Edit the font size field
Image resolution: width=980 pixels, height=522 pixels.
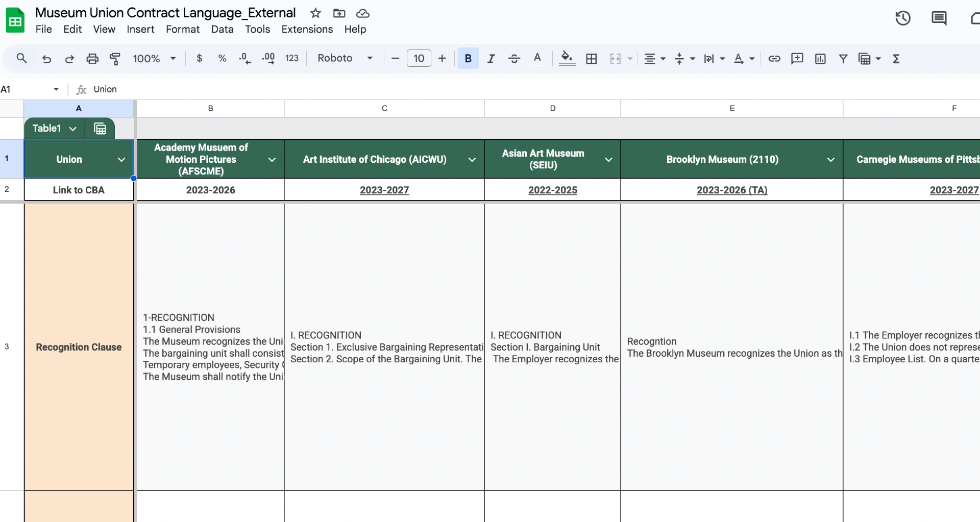tap(419, 58)
